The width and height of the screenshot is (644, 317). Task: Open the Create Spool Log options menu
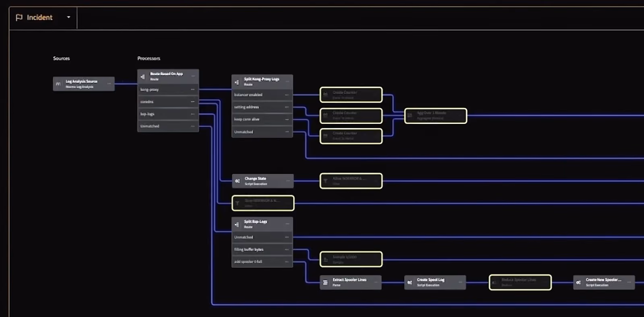pyautogui.click(x=460, y=282)
